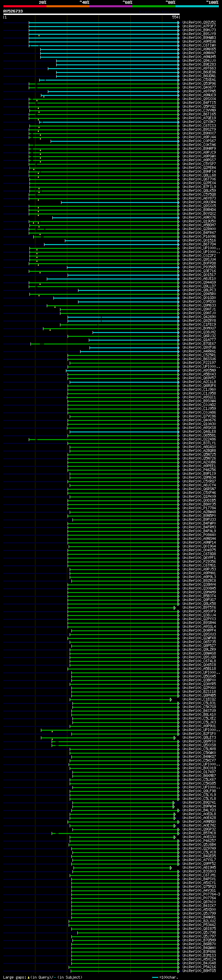The image size is (222, 980).
Task: Click the purple ~60% identity color band
Action: coord(111,6)
